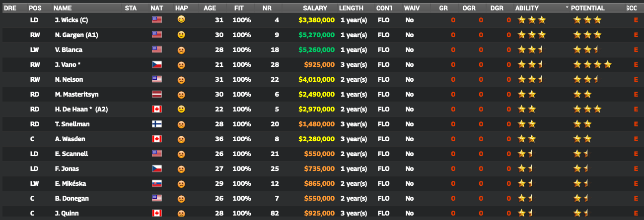Sort the roster by AGE column header

(x=210, y=8)
